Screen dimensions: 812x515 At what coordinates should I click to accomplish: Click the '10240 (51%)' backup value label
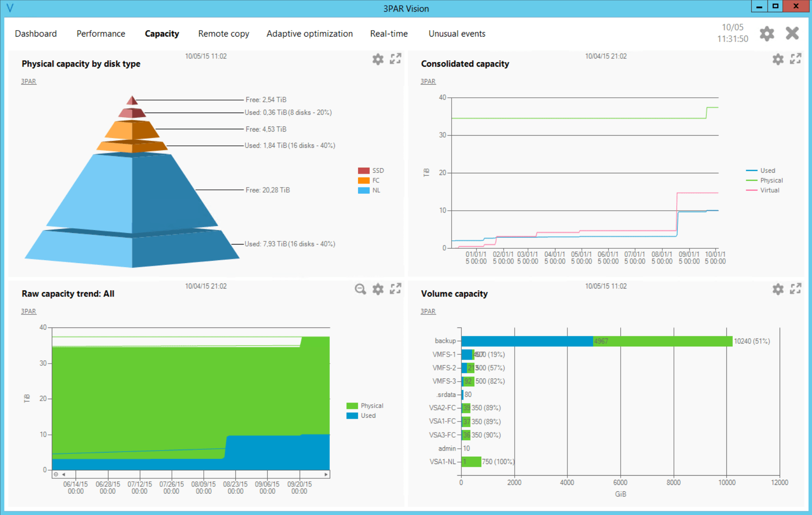pyautogui.click(x=752, y=341)
